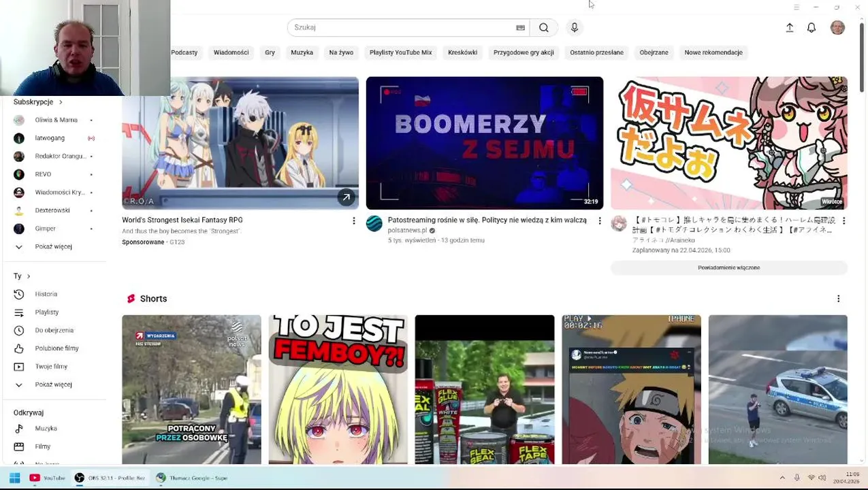The height and width of the screenshot is (490, 868).
Task: Switch to OBS 32.1.1 taskbar app
Action: [110, 478]
